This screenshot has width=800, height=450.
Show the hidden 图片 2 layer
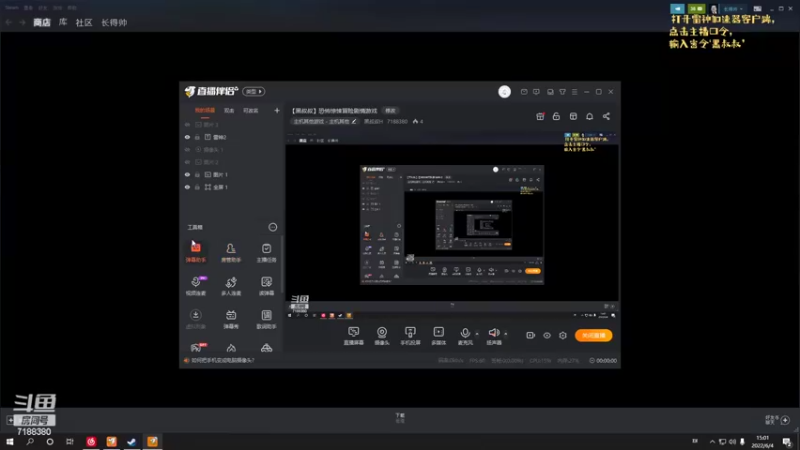click(x=187, y=162)
